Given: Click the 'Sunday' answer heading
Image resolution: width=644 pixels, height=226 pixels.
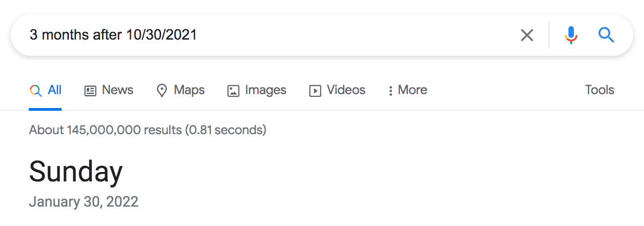Looking at the screenshot, I should (76, 172).
